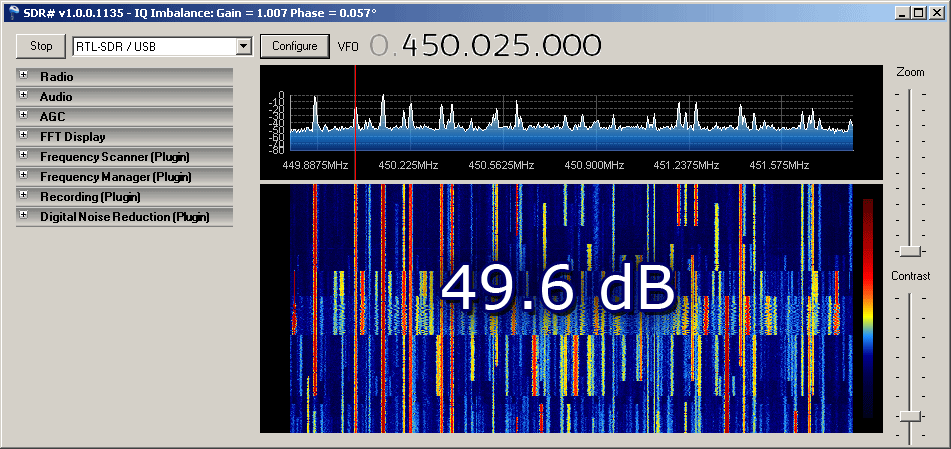Click the red tuning line in spectrum
The height and width of the screenshot is (449, 951).
coord(355,121)
